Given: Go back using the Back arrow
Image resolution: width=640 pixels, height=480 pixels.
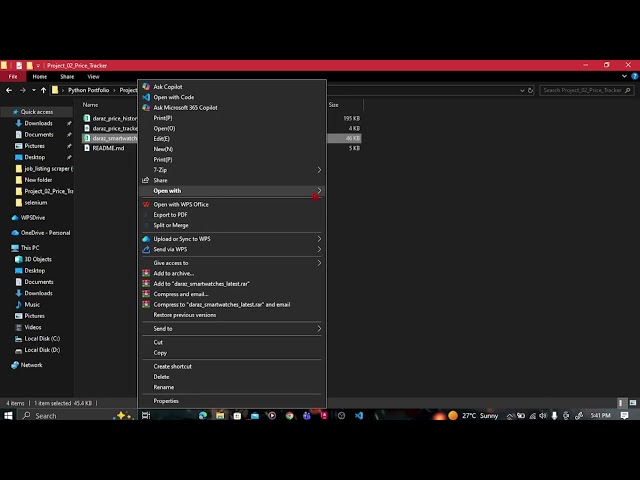Looking at the screenshot, I should (9, 90).
